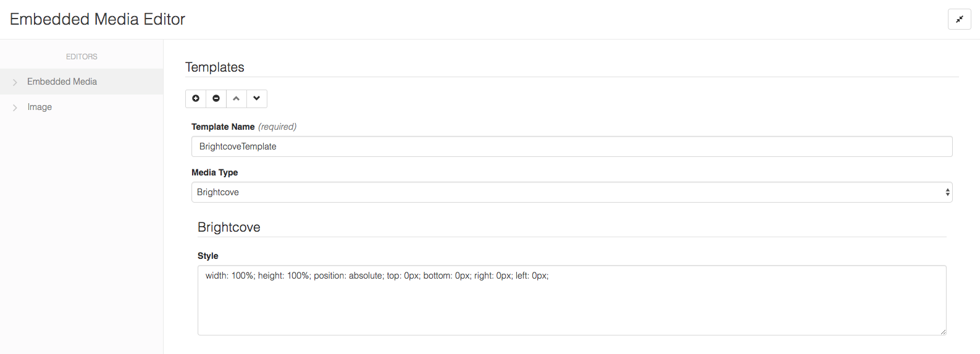The height and width of the screenshot is (354, 980).
Task: Remove the template using the minus icon
Action: click(216, 99)
